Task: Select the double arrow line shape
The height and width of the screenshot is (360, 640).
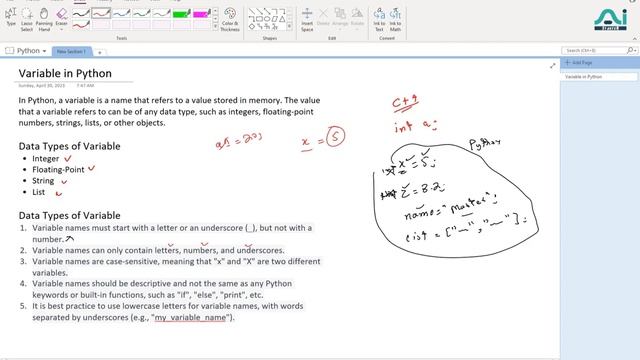Action: click(267, 12)
